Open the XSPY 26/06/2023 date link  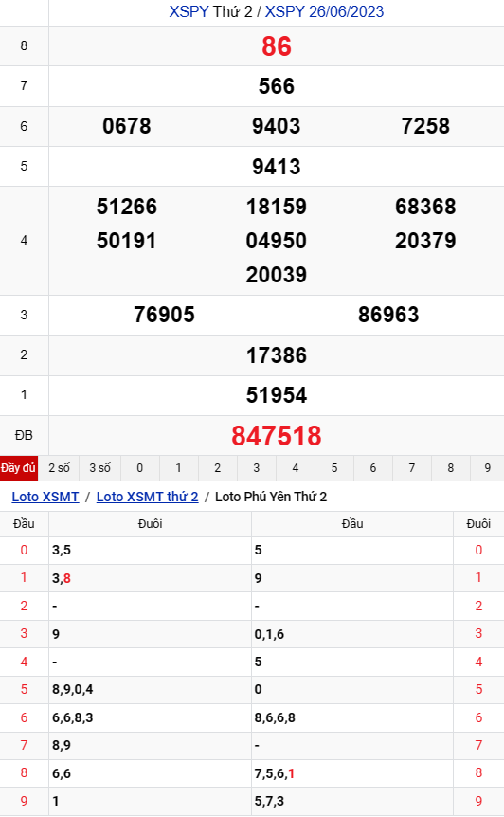click(324, 11)
